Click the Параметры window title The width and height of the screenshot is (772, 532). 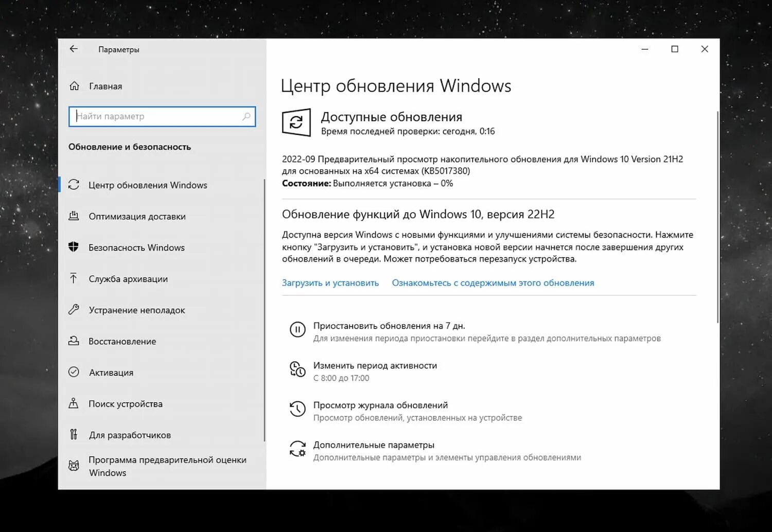pos(119,49)
